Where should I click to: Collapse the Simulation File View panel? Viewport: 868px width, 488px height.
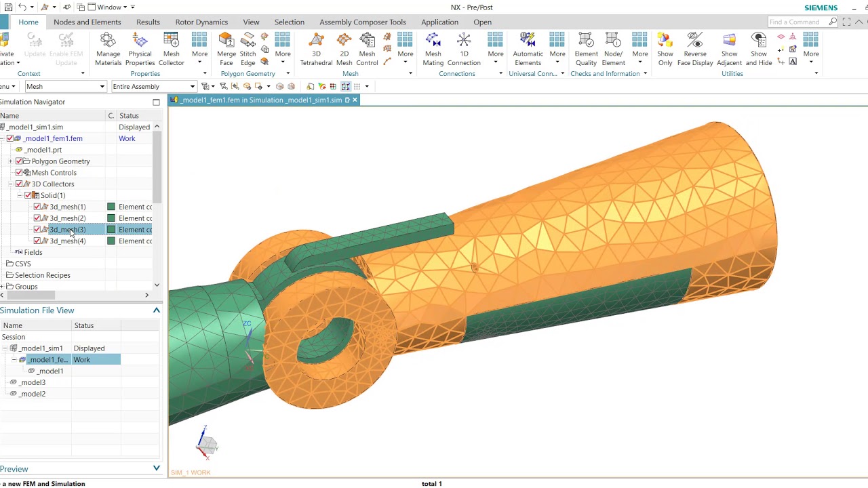156,310
